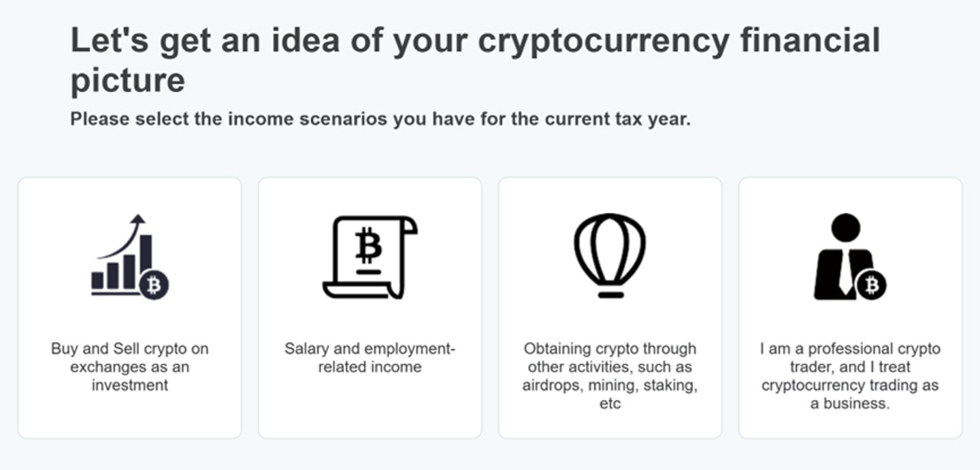
Task: Click "I am a professional crypto trader" text
Action: [850, 358]
